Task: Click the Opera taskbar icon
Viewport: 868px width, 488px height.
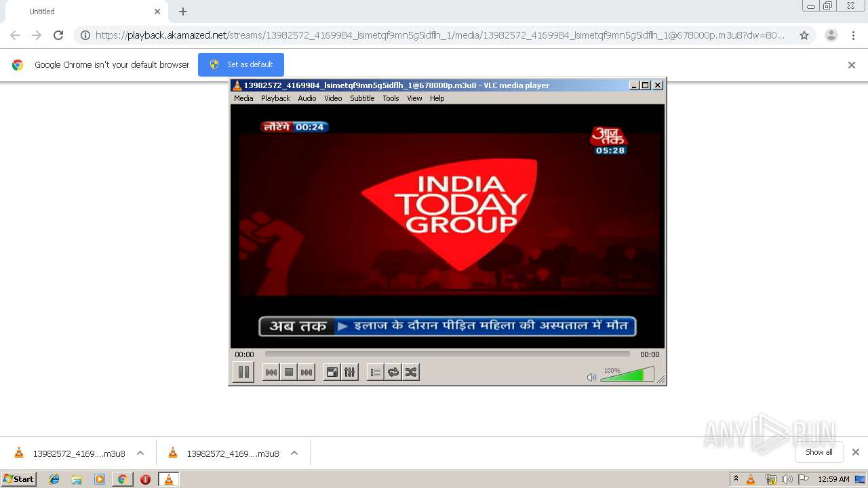Action: 145,479
